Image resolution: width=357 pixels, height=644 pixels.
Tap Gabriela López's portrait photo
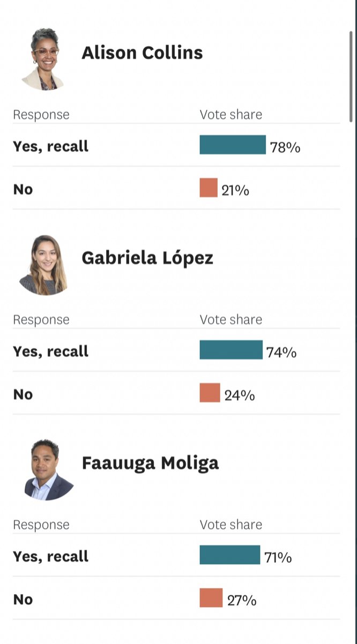43,265
